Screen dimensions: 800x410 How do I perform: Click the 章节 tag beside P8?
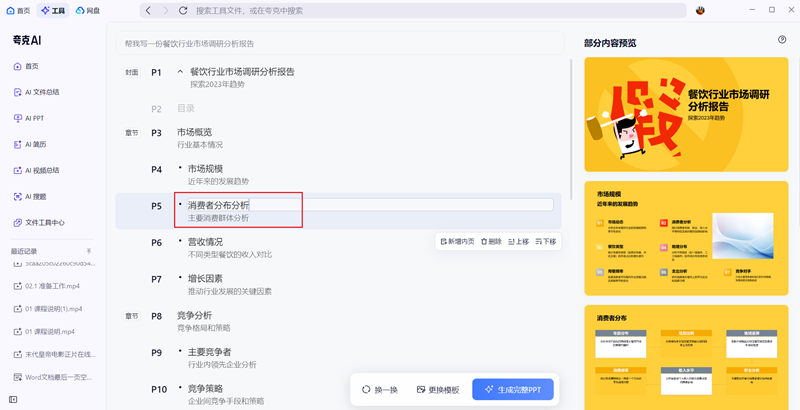(x=132, y=316)
